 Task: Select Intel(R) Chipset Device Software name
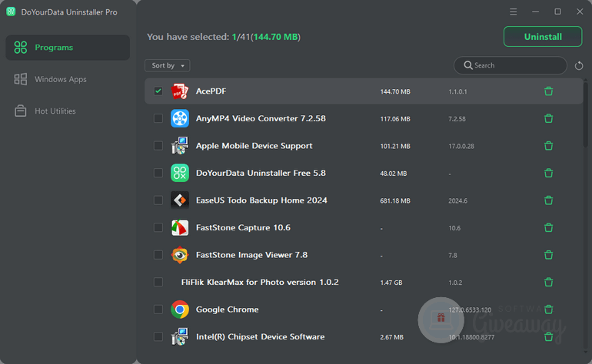pos(260,336)
